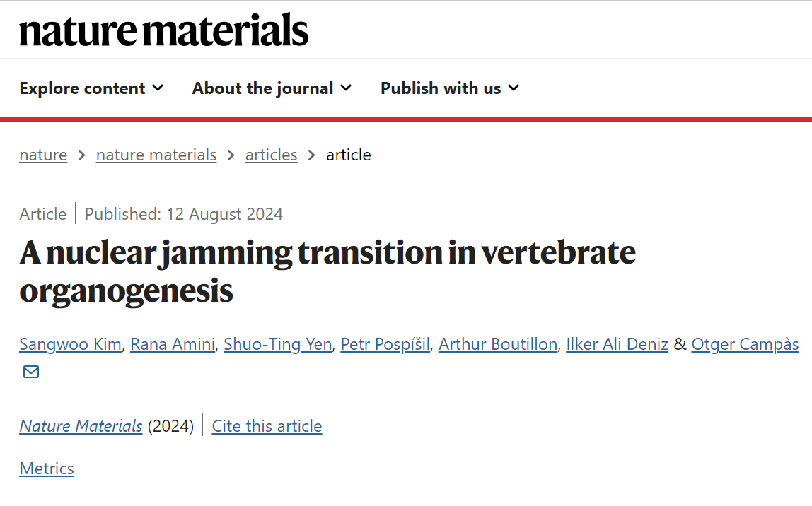The image size is (812, 506).
Task: Open author Otger Campàs details
Action: pyautogui.click(x=746, y=344)
